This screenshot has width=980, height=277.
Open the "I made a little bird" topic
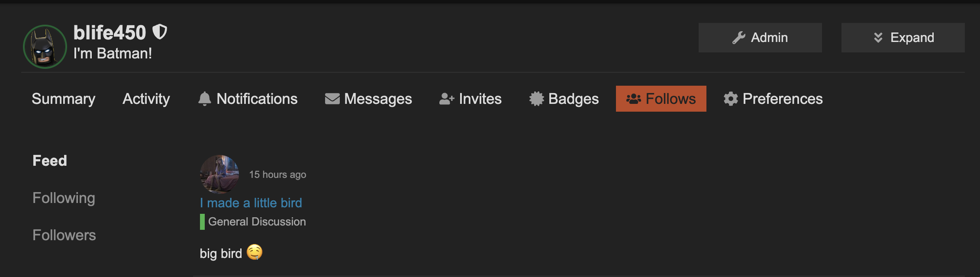251,203
